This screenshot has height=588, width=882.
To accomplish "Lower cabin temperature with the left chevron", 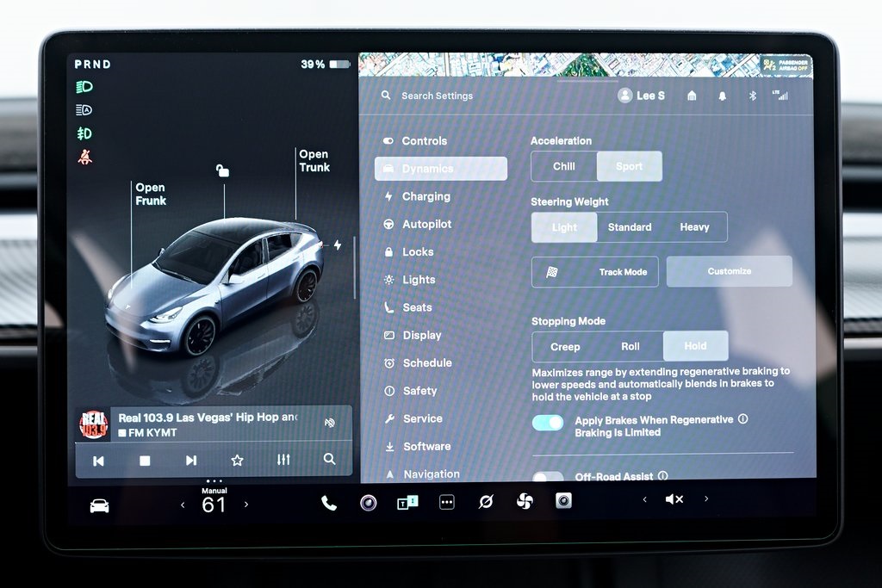I will coord(183,504).
